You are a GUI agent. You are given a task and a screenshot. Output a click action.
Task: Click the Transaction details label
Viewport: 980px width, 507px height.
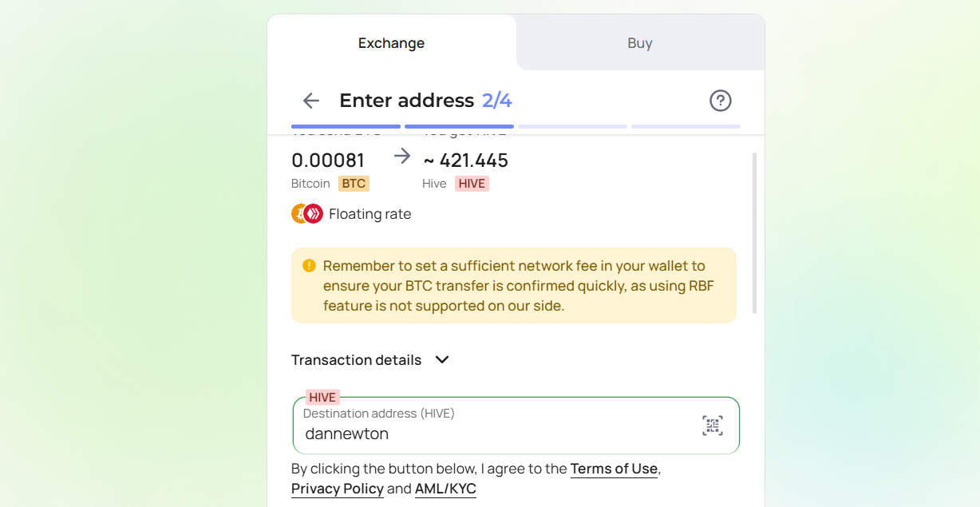(x=356, y=360)
